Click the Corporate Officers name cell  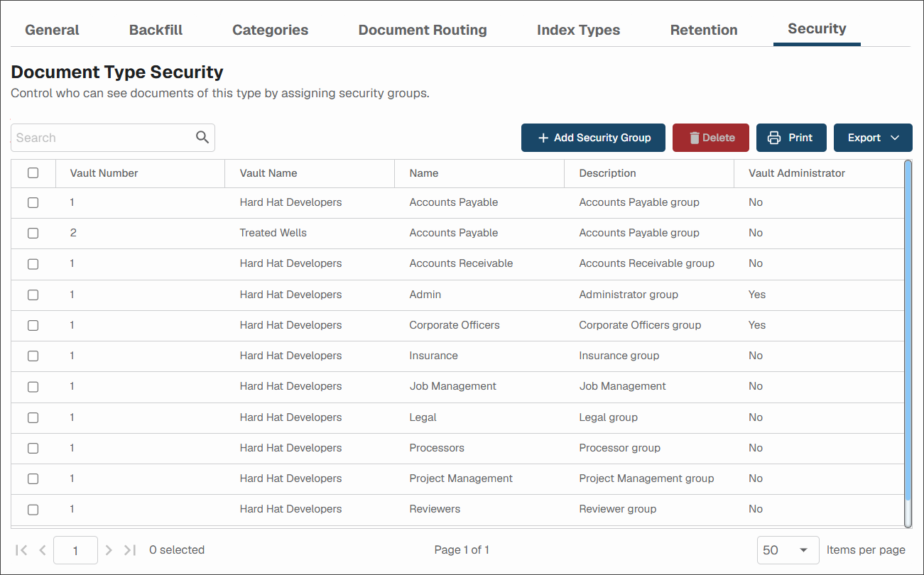(455, 325)
